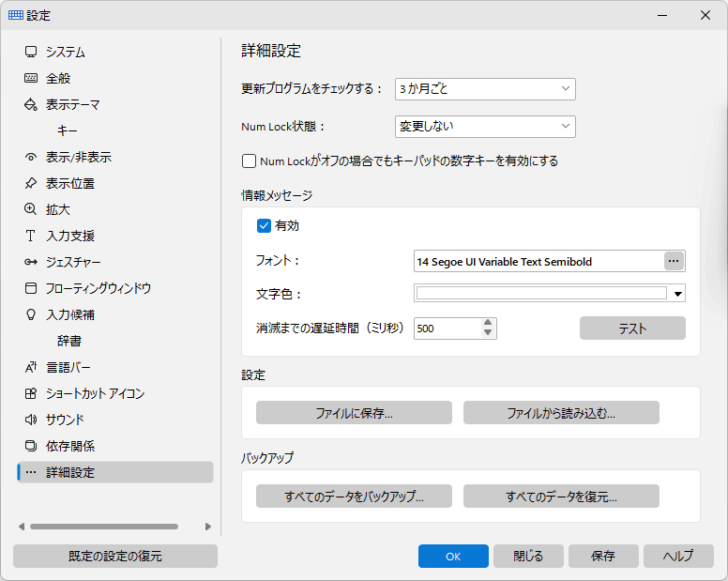Click the 入力候補 light bulb icon
Image resolution: width=728 pixels, height=581 pixels.
(31, 314)
